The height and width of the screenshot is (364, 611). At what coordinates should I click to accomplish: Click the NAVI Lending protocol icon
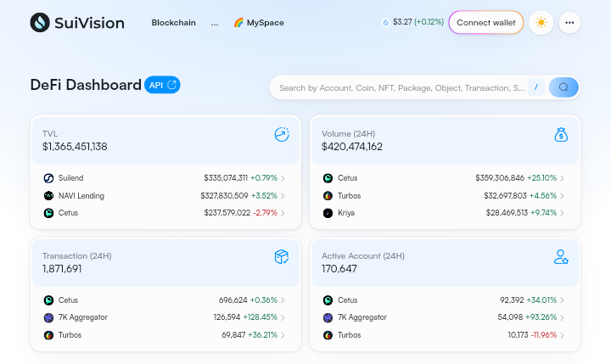(48, 195)
